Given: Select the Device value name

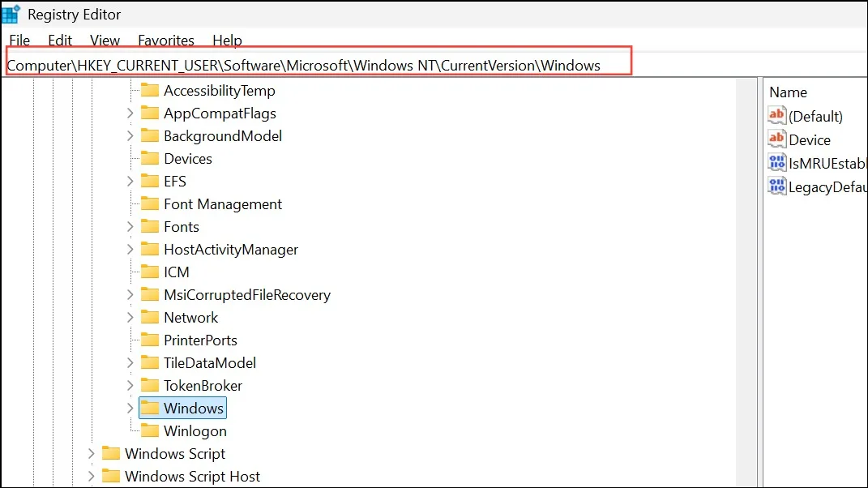Looking at the screenshot, I should [810, 140].
